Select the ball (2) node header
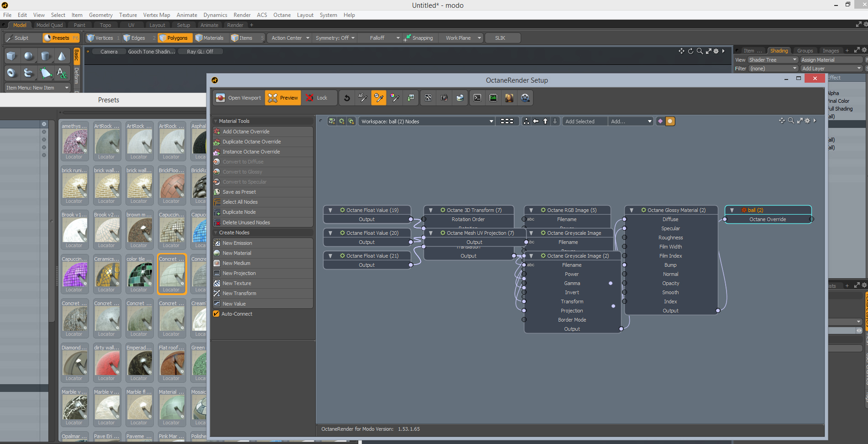The width and height of the screenshot is (868, 444). coord(768,210)
